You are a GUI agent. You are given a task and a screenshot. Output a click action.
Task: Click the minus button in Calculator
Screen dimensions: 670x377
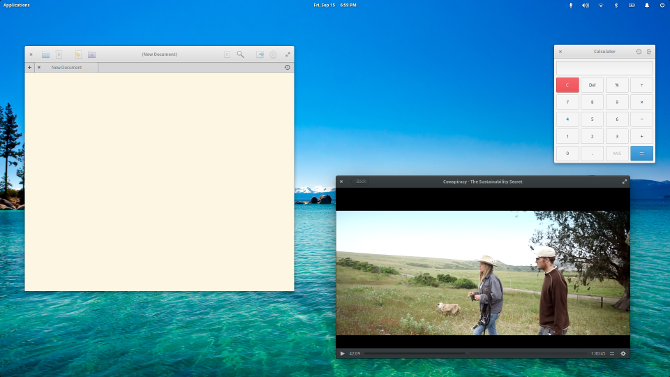[642, 119]
